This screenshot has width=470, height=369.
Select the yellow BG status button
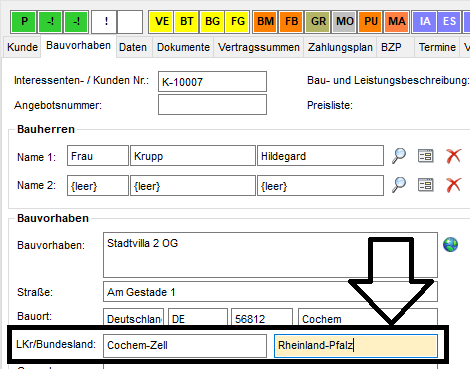[x=212, y=22]
